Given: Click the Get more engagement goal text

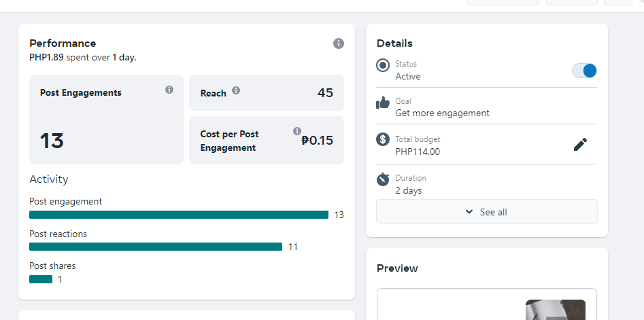Looking at the screenshot, I should tap(442, 113).
